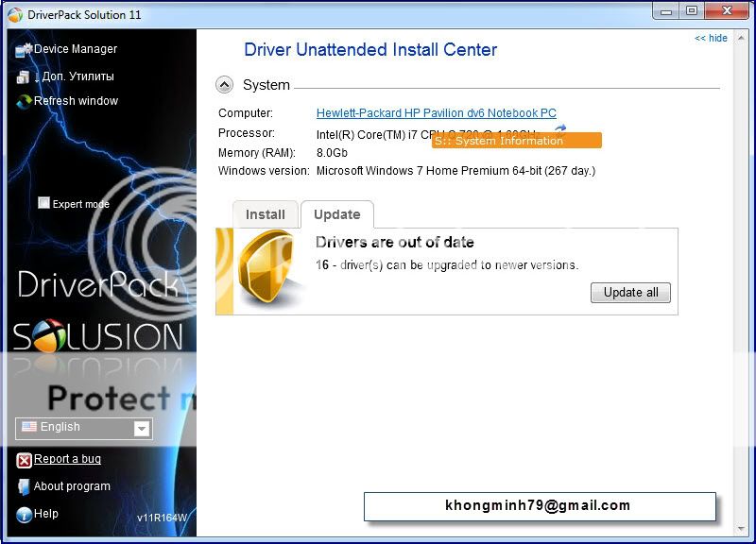Click the Refresh window arrows icon
Image resolution: width=756 pixels, height=544 pixels.
[x=24, y=101]
